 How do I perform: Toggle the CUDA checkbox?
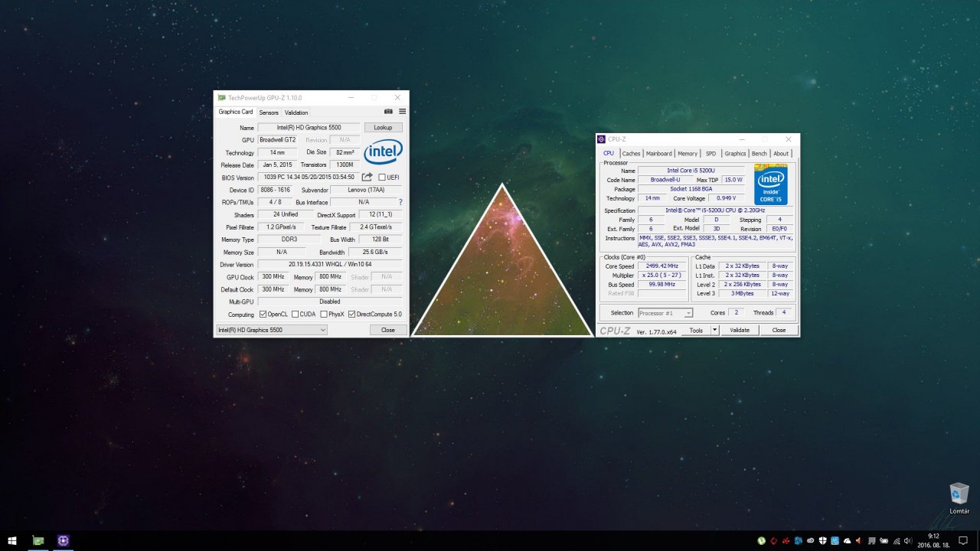(295, 315)
